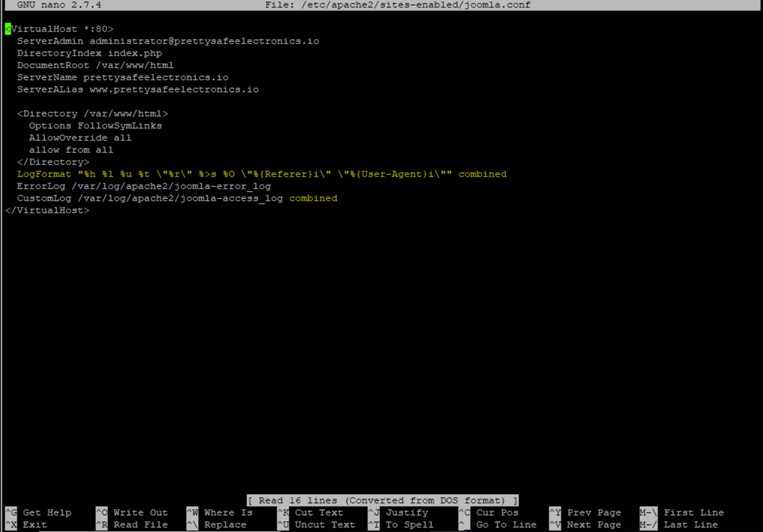Click the Justify shortcut label

pos(406,513)
